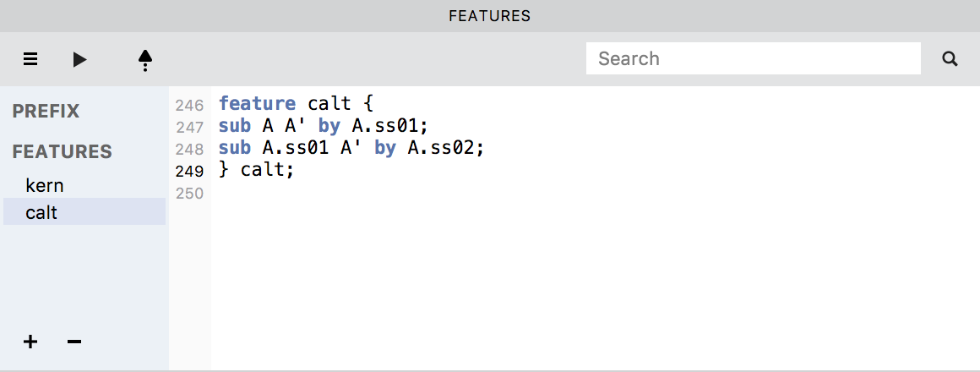Add a new feature with the plus icon
The width and height of the screenshot is (980, 372).
[x=30, y=342]
